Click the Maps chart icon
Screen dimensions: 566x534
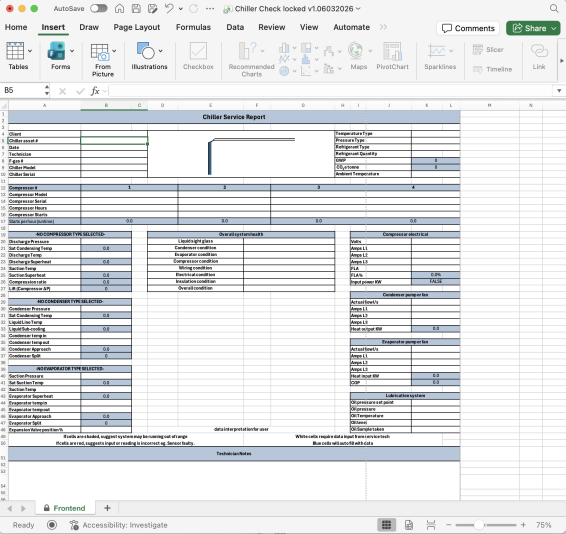click(x=356, y=51)
